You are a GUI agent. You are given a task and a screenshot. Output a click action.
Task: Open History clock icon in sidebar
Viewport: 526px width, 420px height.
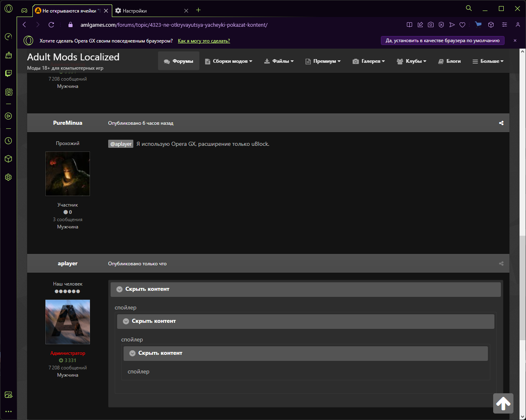pos(9,141)
